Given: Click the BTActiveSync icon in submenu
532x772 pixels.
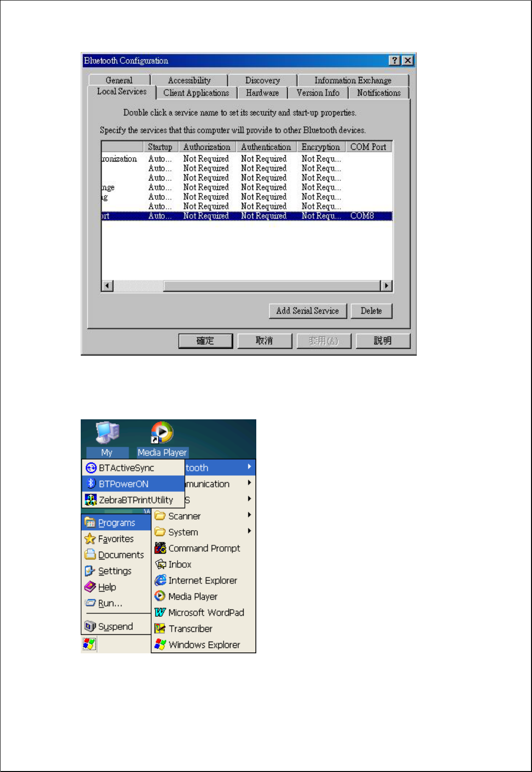Looking at the screenshot, I should [91, 468].
